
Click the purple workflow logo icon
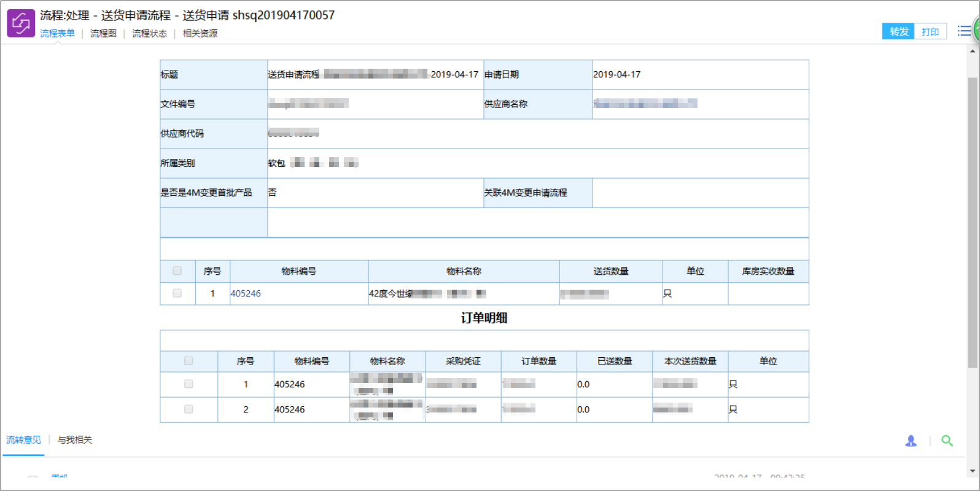click(20, 23)
